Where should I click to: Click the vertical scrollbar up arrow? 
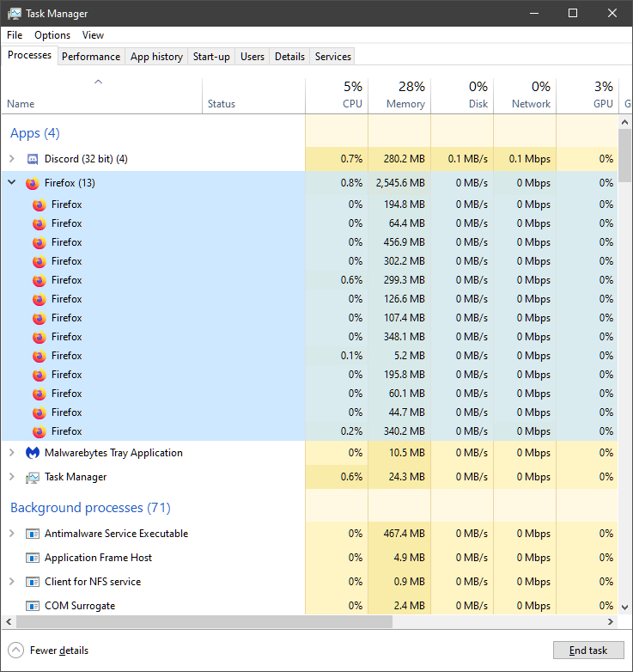pyautogui.click(x=625, y=122)
